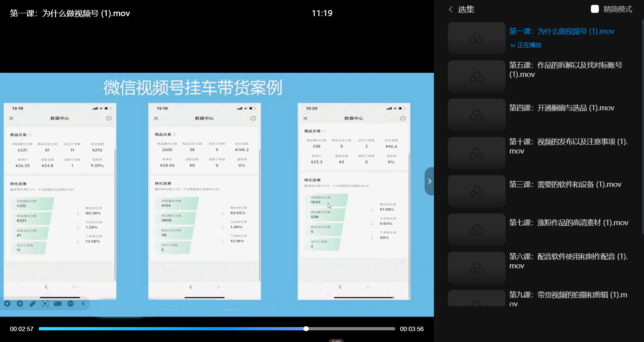Click the close X on the 13:19 phone screen
This screenshot has width=644, height=342.
click(x=156, y=118)
